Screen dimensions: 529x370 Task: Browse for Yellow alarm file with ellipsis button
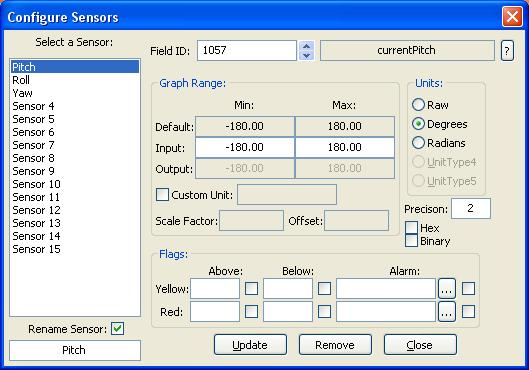[x=447, y=288]
